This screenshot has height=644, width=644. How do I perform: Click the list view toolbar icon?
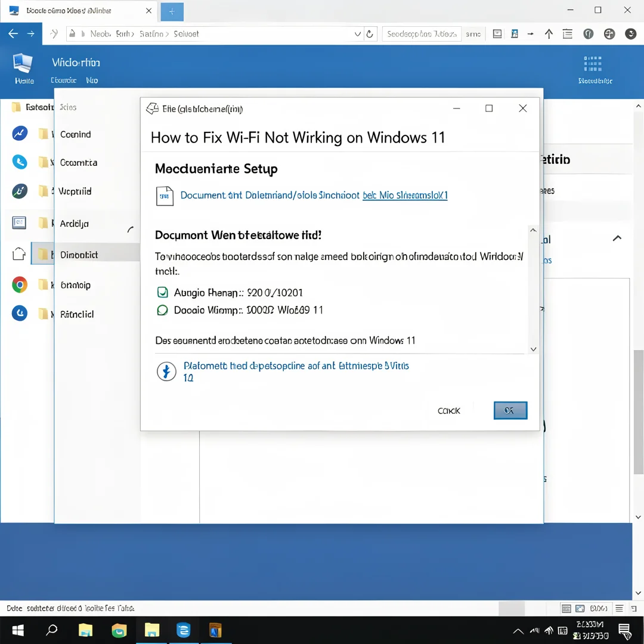pos(567,34)
